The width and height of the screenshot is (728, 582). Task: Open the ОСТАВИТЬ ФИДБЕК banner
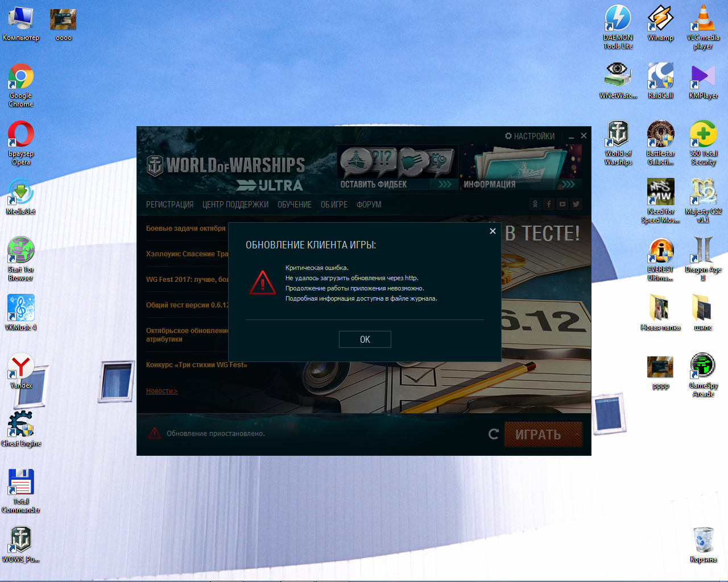[398, 168]
